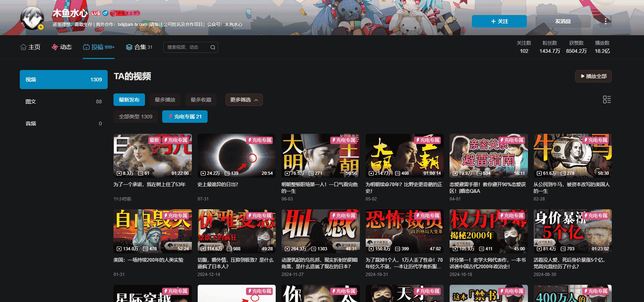Select 全部类型 1309 filter

(135, 117)
